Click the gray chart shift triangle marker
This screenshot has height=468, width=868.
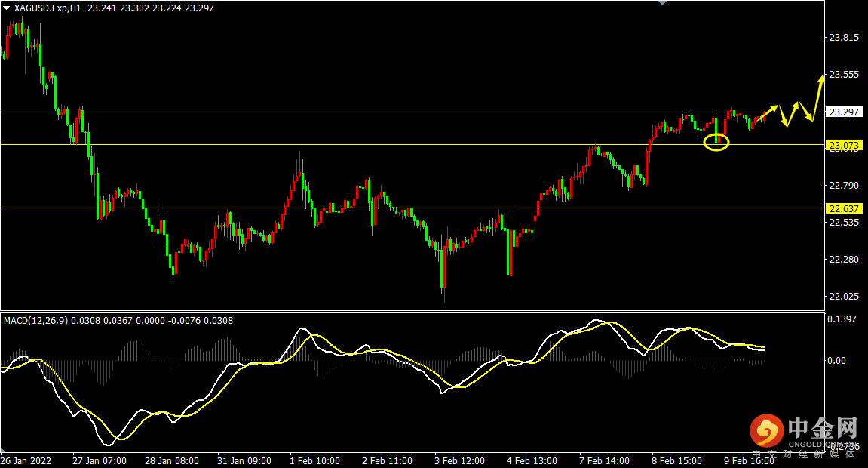click(x=662, y=4)
